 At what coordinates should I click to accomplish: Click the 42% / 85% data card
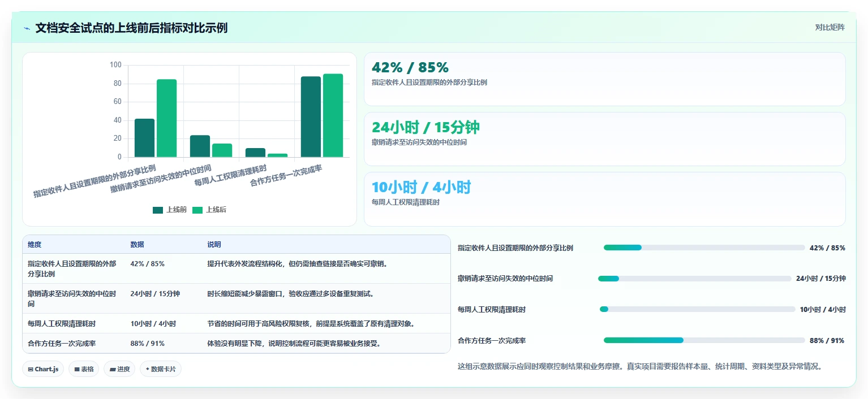click(x=604, y=79)
